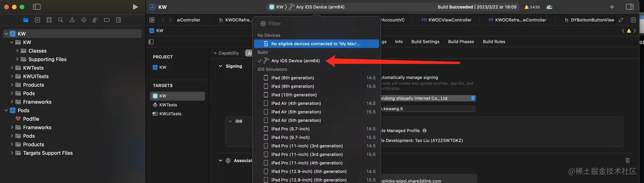This screenshot has width=644, height=183.
Task: Show the Breakpoint navigator
Action: (107, 20)
